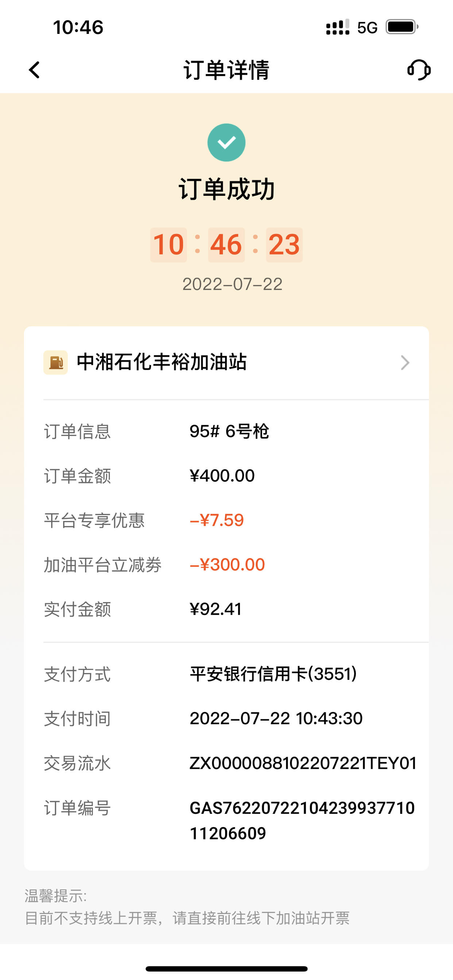Tap the minutes digit 46 in timer
Viewport: 453px width, 980px height.
226,245
